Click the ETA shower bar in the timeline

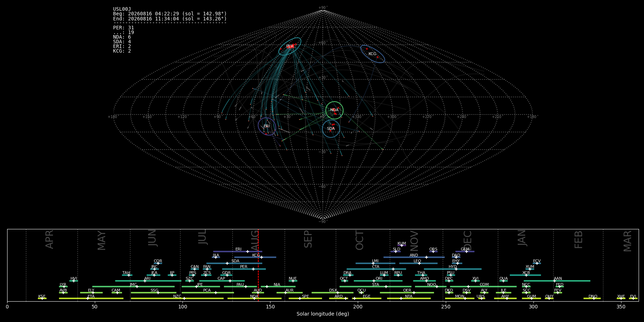91,298
